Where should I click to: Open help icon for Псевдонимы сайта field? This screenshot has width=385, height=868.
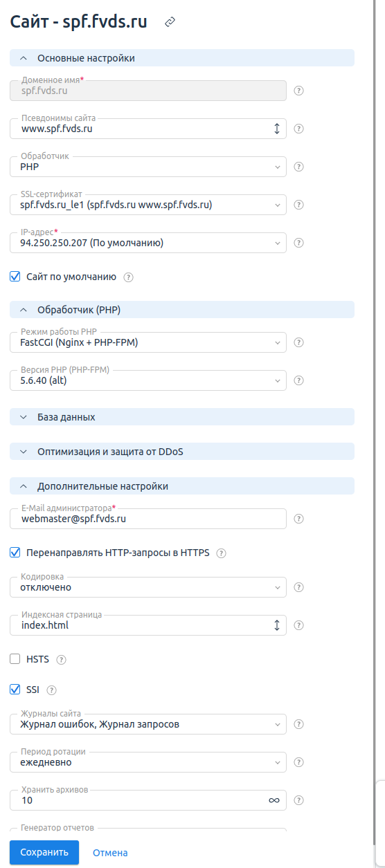coord(299,129)
